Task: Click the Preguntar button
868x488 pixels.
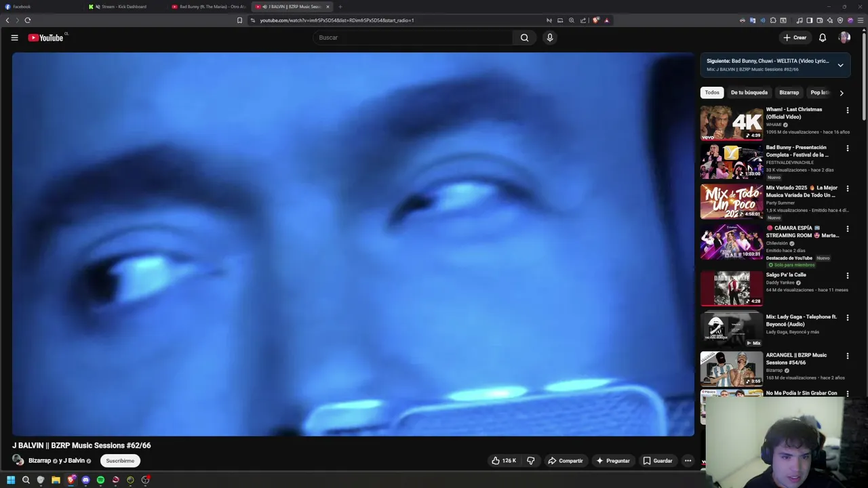Action: point(613,460)
